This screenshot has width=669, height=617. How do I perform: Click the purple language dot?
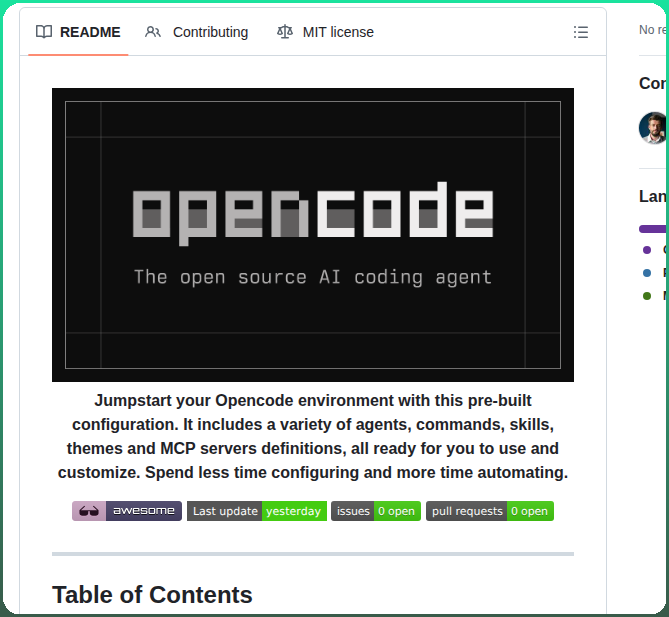pos(647,250)
